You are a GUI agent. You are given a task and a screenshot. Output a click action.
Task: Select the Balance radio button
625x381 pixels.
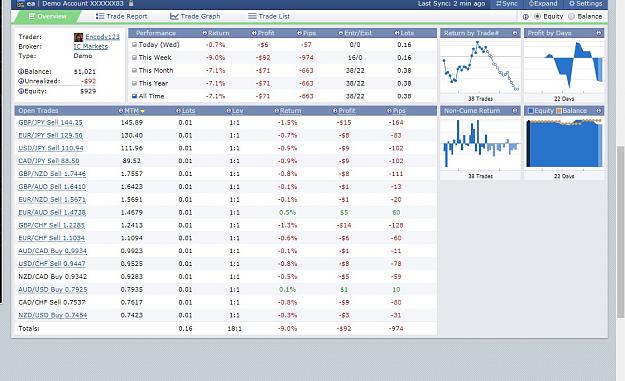(571, 16)
